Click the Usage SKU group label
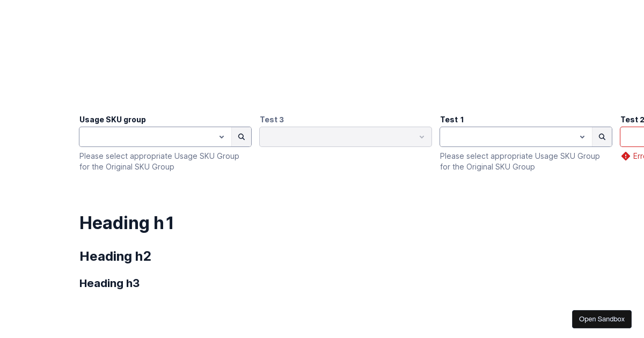 tap(112, 120)
